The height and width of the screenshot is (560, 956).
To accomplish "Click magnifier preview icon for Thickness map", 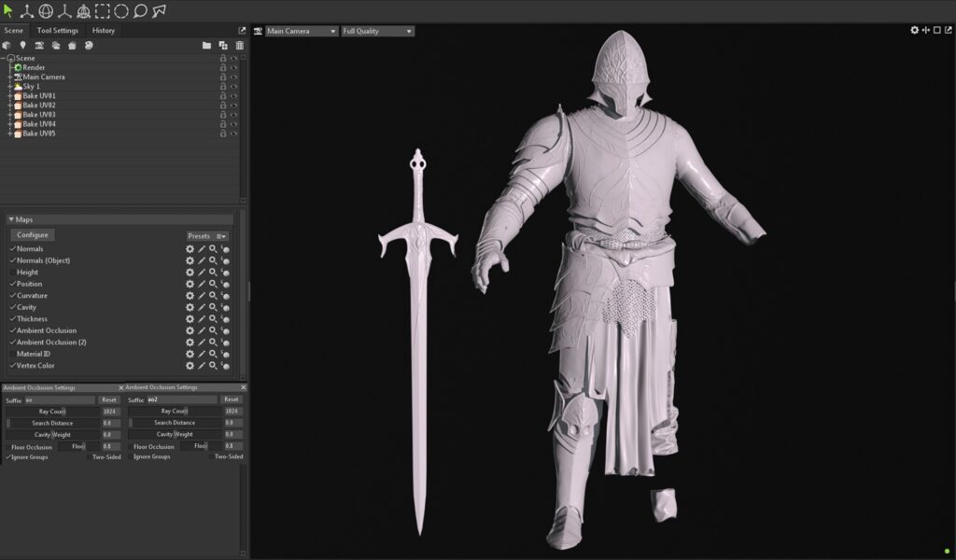I will 213,319.
